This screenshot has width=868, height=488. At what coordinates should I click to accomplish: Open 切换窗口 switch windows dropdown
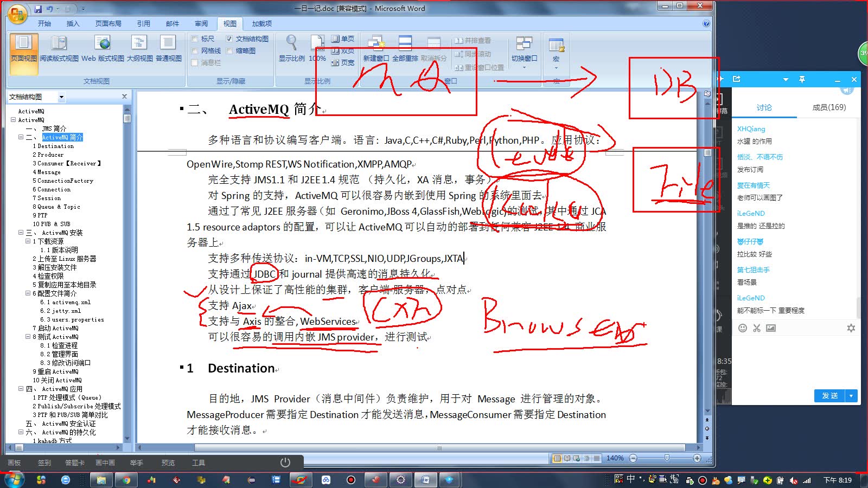pyautogui.click(x=524, y=52)
